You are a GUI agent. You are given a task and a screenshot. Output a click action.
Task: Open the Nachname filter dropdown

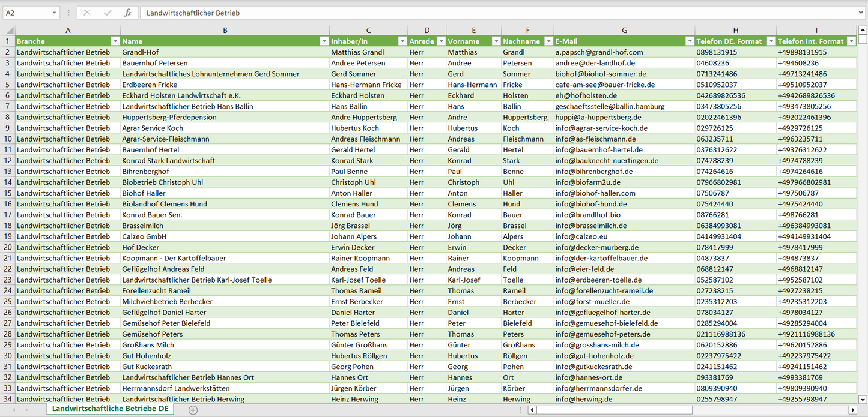(548, 41)
